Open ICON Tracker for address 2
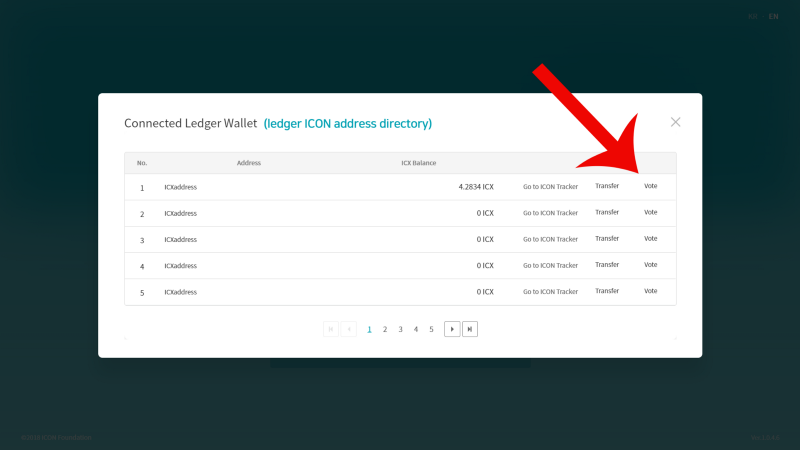 [550, 213]
